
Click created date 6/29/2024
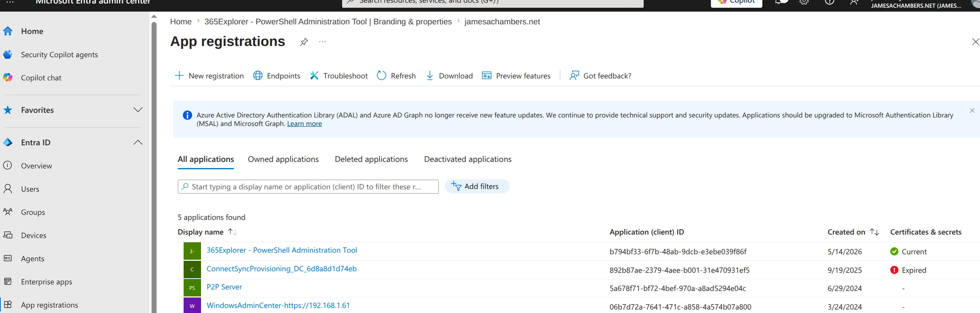pos(844,288)
